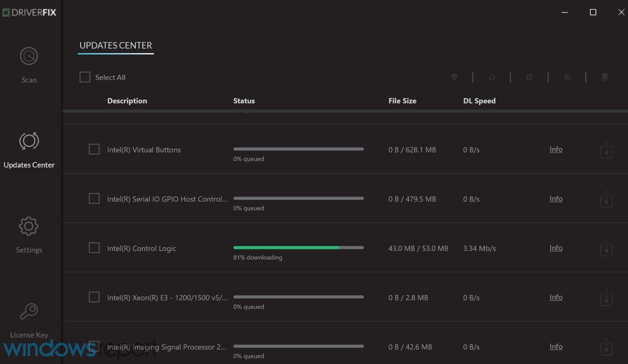Click Info link for Intel(R) Control Logic

(x=555, y=248)
